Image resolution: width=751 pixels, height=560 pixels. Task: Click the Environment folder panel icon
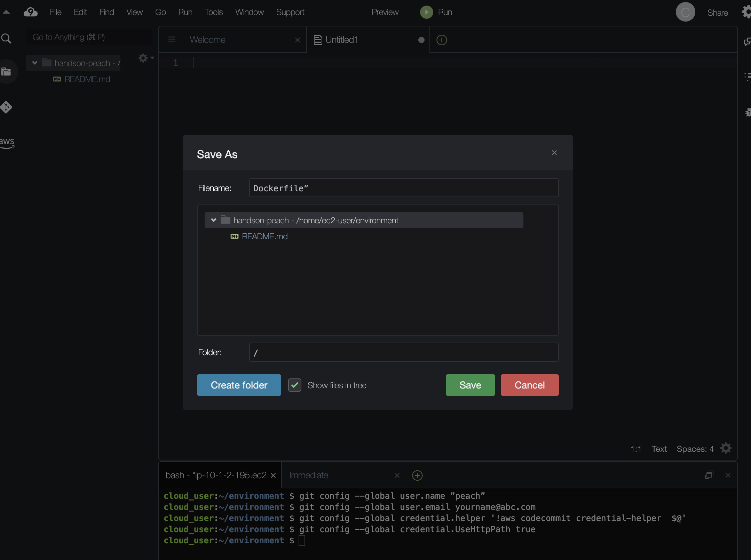pos(6,72)
